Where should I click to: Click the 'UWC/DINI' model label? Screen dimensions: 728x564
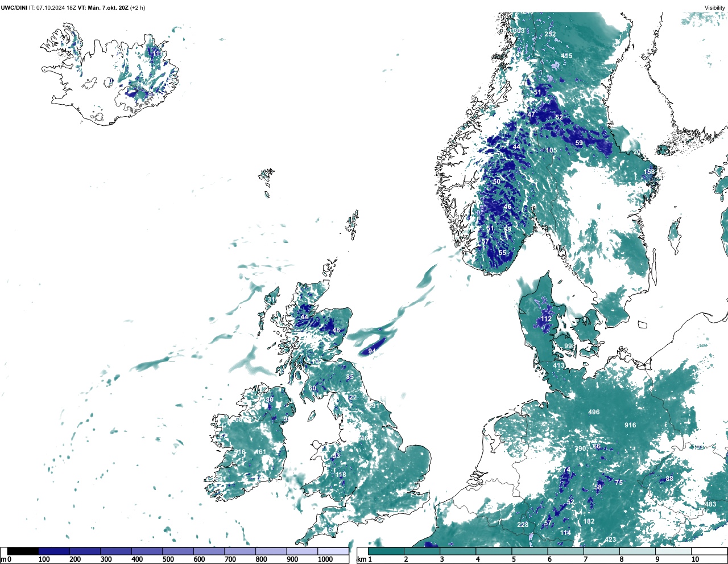pyautogui.click(x=14, y=8)
